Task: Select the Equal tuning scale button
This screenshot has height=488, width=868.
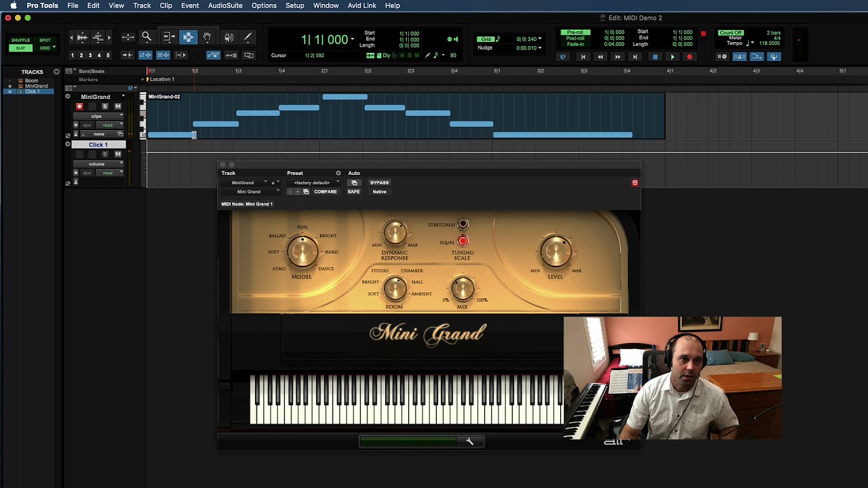Action: (x=462, y=241)
